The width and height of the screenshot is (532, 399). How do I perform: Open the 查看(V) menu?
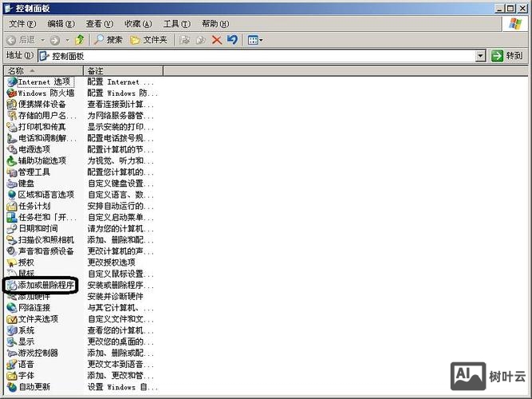pos(100,24)
